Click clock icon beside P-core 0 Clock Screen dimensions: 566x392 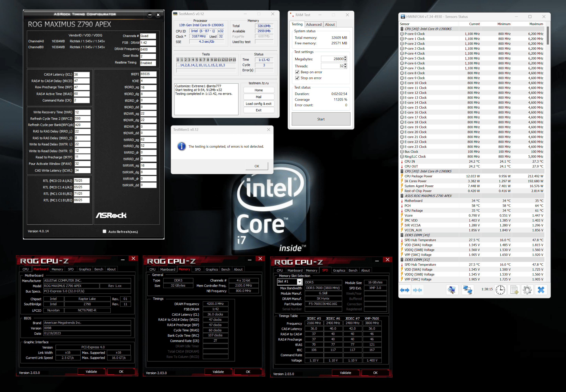pos(402,34)
